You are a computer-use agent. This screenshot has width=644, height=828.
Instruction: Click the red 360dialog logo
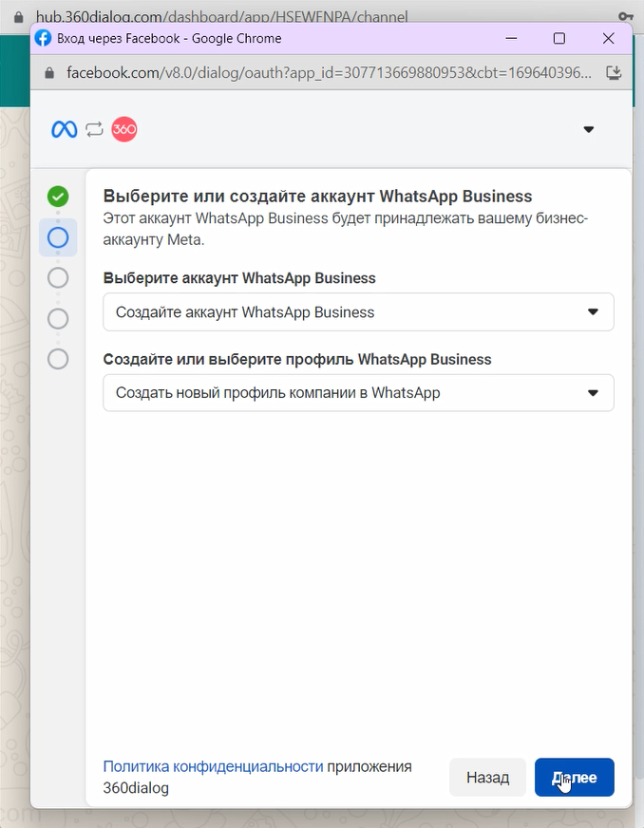point(124,130)
